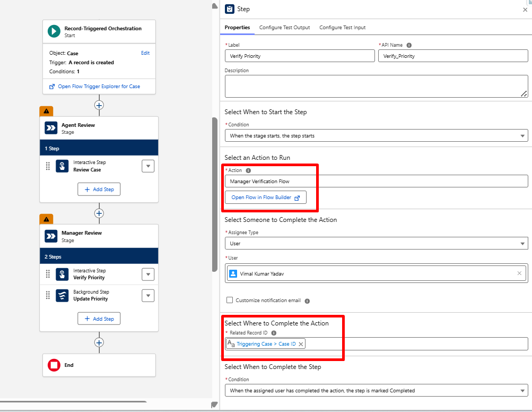Click warning icon above Agent Review stage
The image size is (532, 412).
47,111
